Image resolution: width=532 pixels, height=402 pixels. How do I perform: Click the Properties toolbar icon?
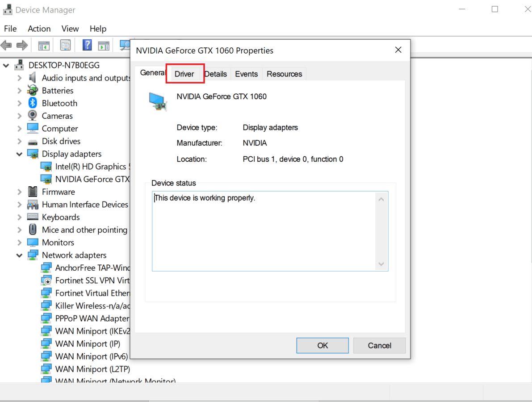point(65,45)
